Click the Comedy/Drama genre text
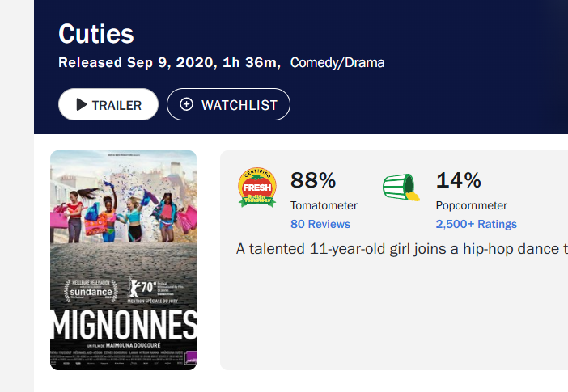Screen dimensions: 568x392 point(337,62)
